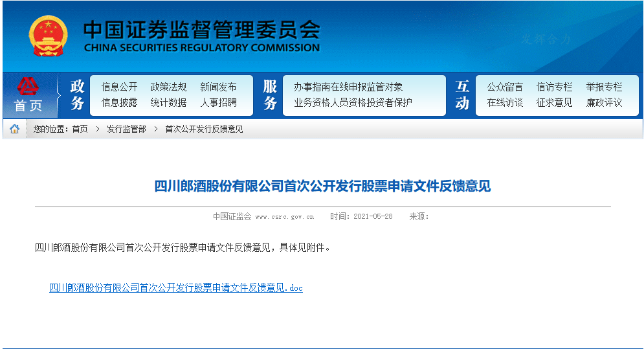Open 办事指南 under 服务
This screenshot has height=349, width=644.
312,87
